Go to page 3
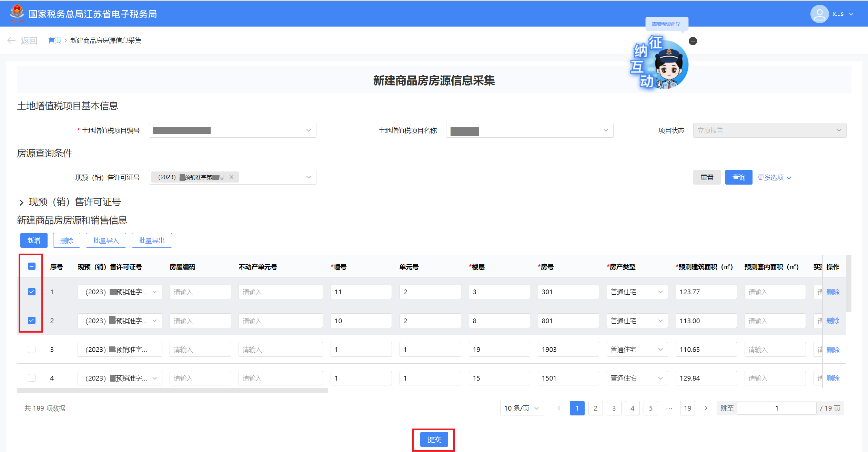The image size is (868, 452). 614,408
